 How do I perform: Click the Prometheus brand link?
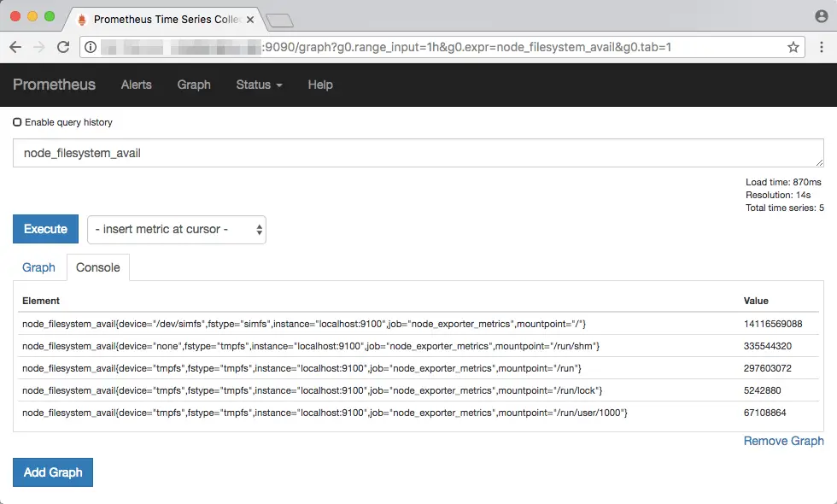point(54,85)
